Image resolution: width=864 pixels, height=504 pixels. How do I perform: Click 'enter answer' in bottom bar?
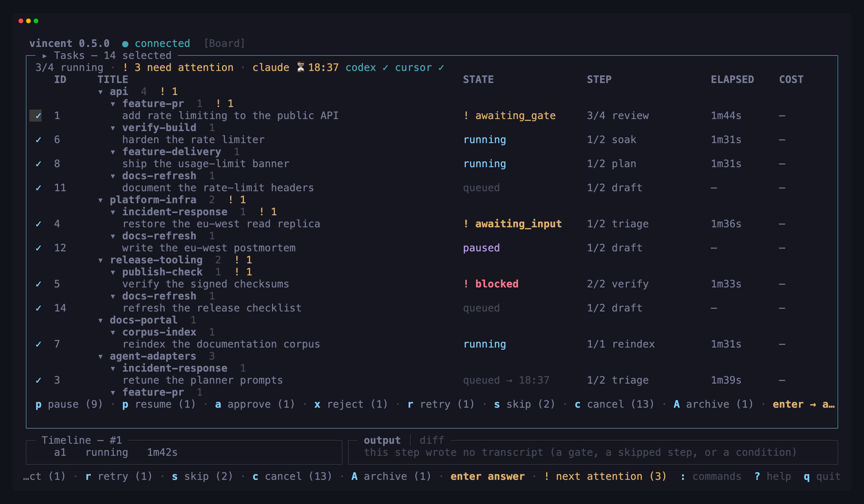tap(487, 477)
